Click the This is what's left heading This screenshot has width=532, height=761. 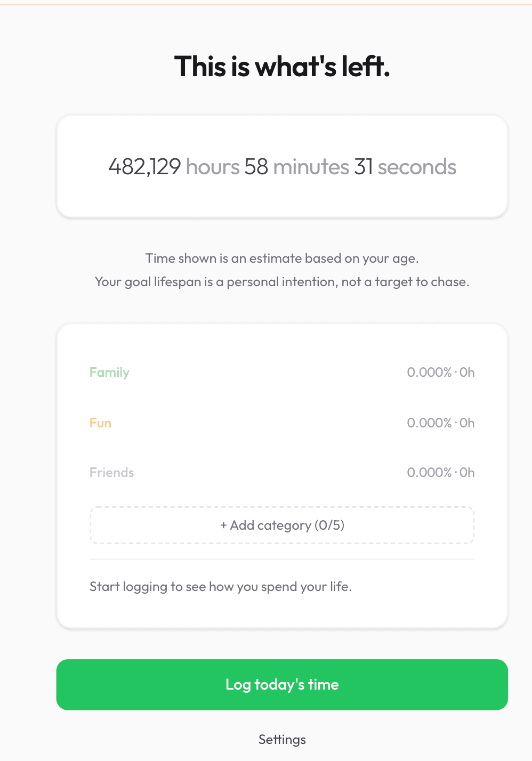(282, 66)
